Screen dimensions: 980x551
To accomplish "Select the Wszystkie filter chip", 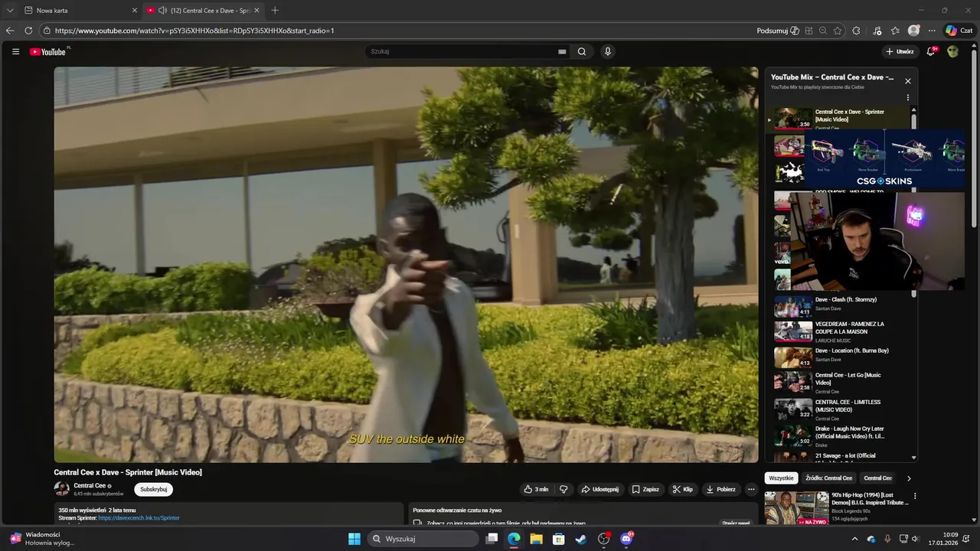I will point(781,478).
